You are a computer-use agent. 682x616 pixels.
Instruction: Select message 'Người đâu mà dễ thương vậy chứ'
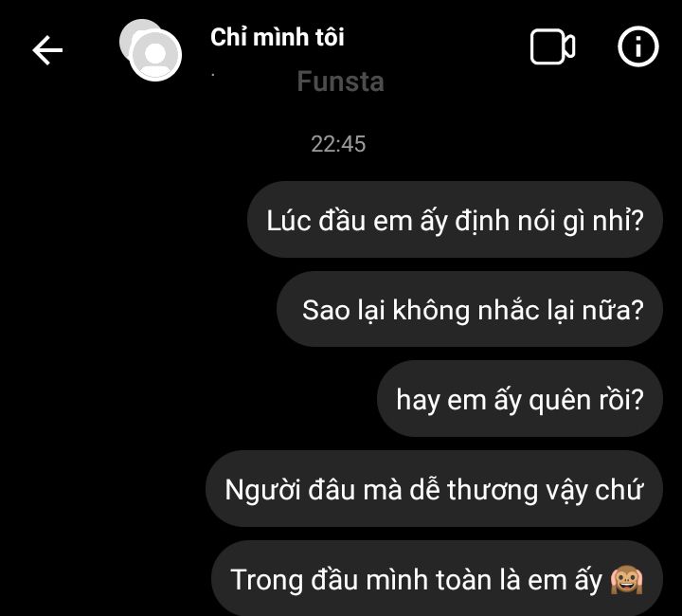coord(434,489)
